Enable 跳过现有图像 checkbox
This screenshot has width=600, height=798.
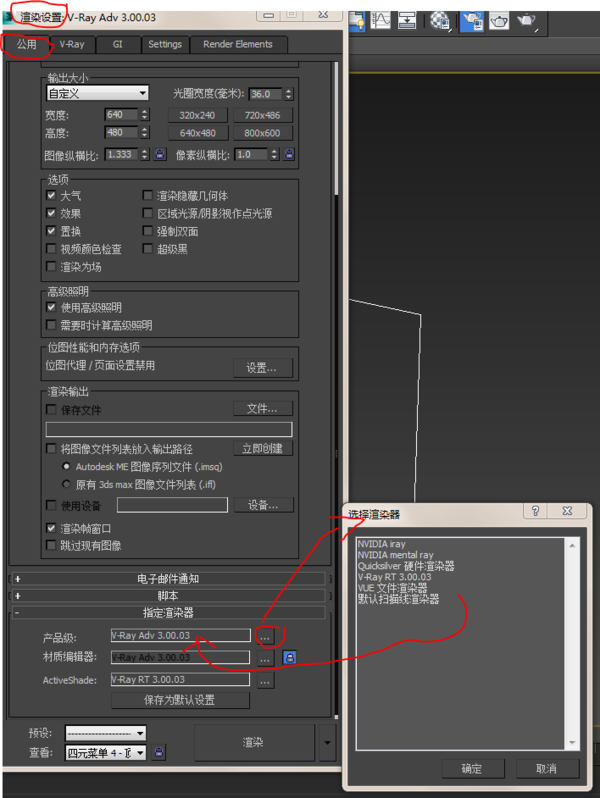(x=51, y=545)
